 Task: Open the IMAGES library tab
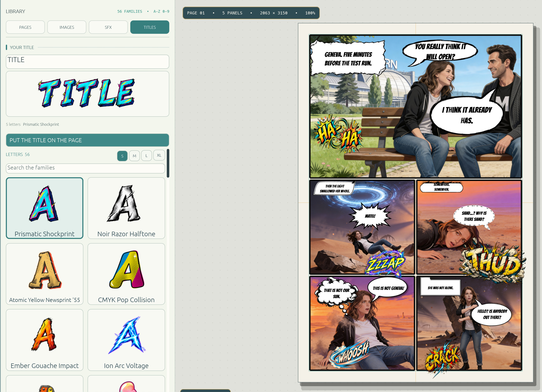[x=67, y=27]
